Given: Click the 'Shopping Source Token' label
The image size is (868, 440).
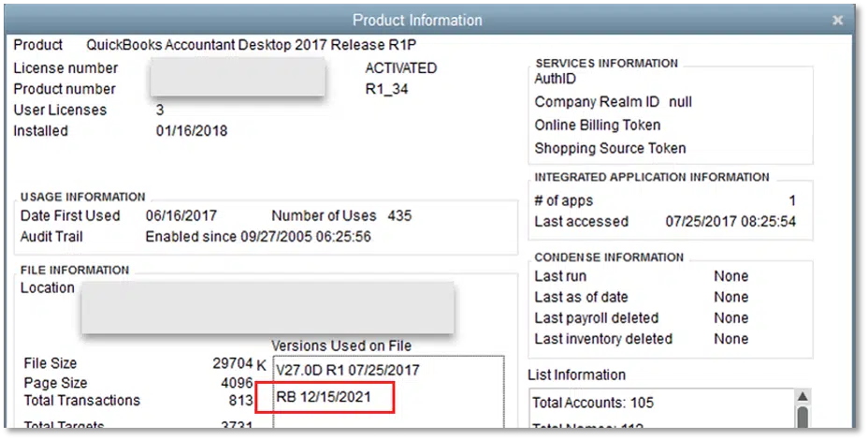Looking at the screenshot, I should (x=610, y=149).
